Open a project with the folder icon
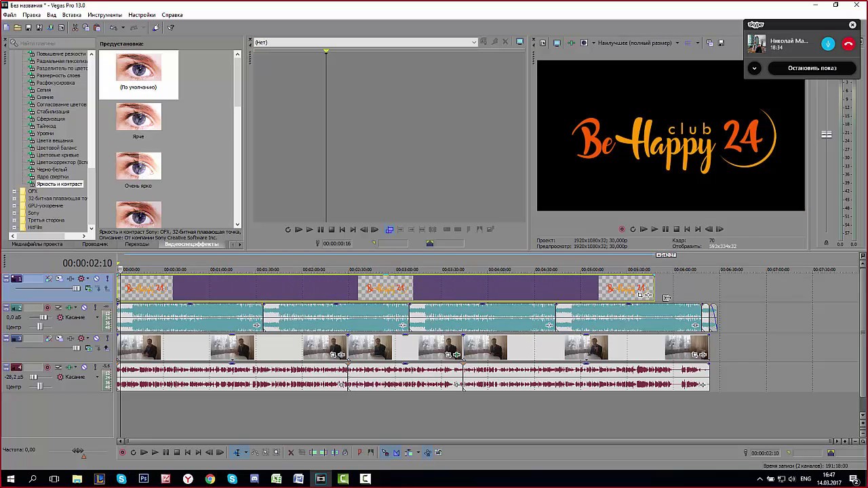Viewport: 868px width, 488px height. [x=18, y=28]
